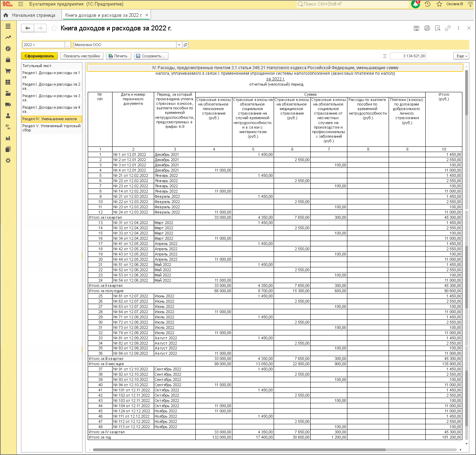Click the Сохранить... button
The image size is (476, 455).
151,56
